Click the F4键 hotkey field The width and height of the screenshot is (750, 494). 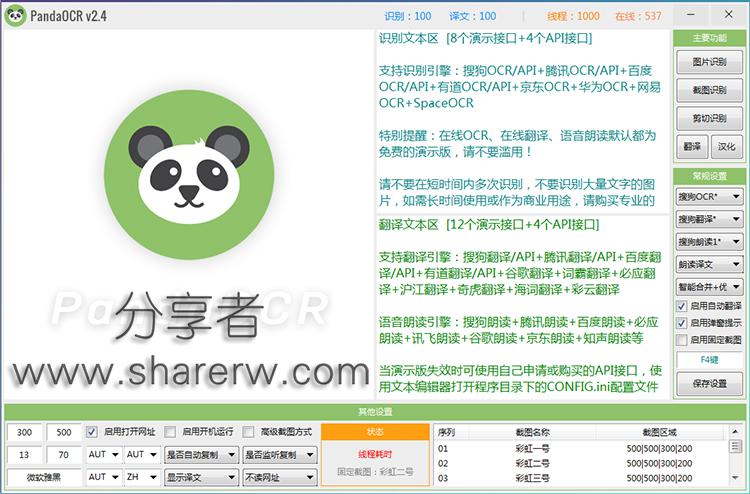(709, 360)
